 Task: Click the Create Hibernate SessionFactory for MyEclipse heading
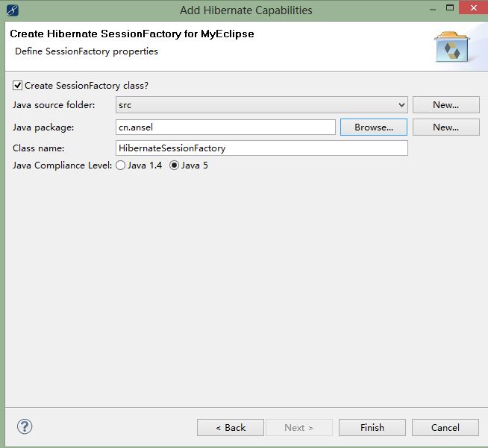pyautogui.click(x=132, y=34)
